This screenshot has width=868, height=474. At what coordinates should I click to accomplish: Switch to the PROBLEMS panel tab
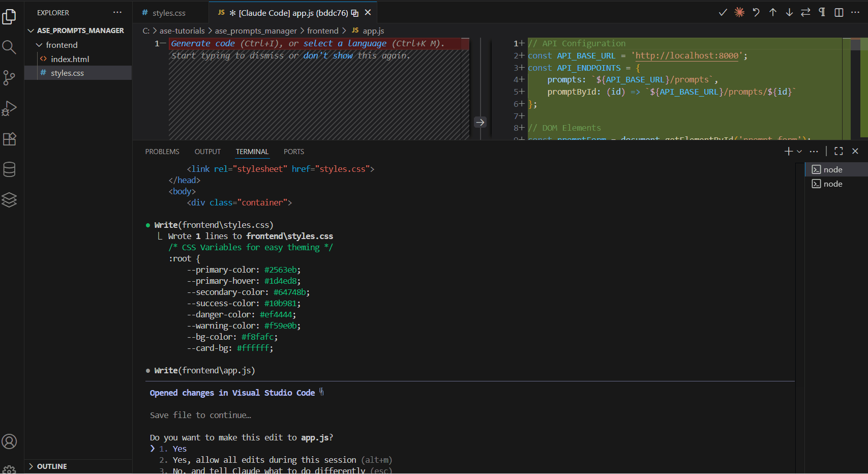click(x=162, y=152)
